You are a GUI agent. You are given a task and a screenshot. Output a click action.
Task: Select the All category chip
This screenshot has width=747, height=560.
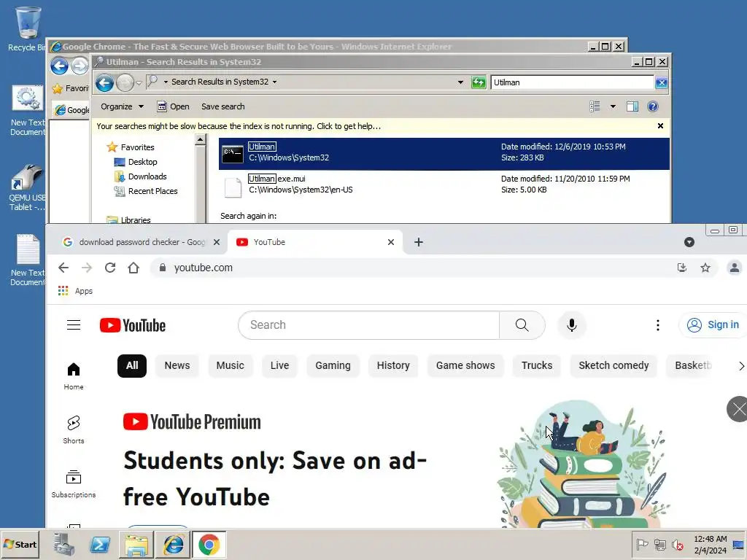pyautogui.click(x=132, y=366)
